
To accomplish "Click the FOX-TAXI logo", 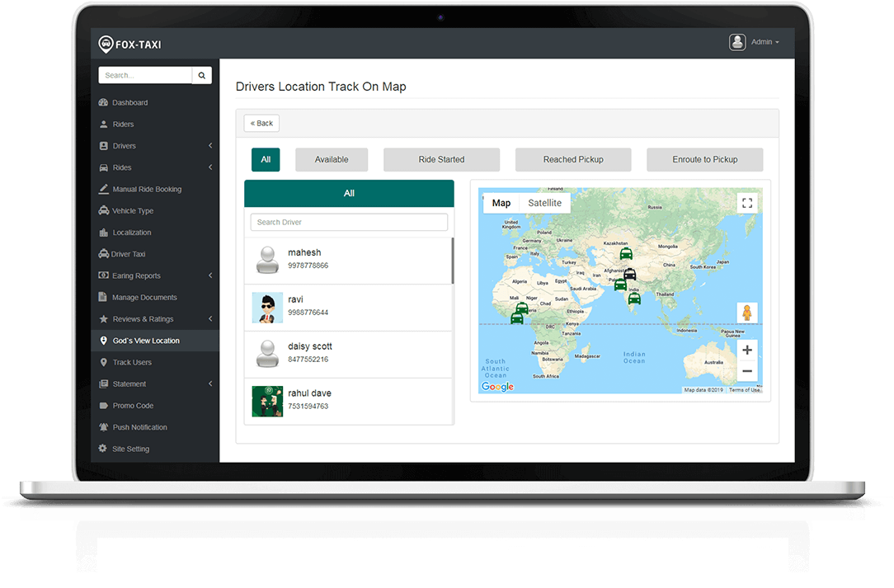I will pyautogui.click(x=129, y=44).
